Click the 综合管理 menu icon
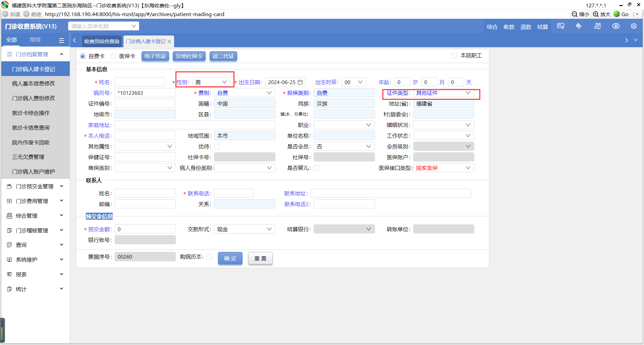This screenshot has width=644, height=345. [9, 216]
